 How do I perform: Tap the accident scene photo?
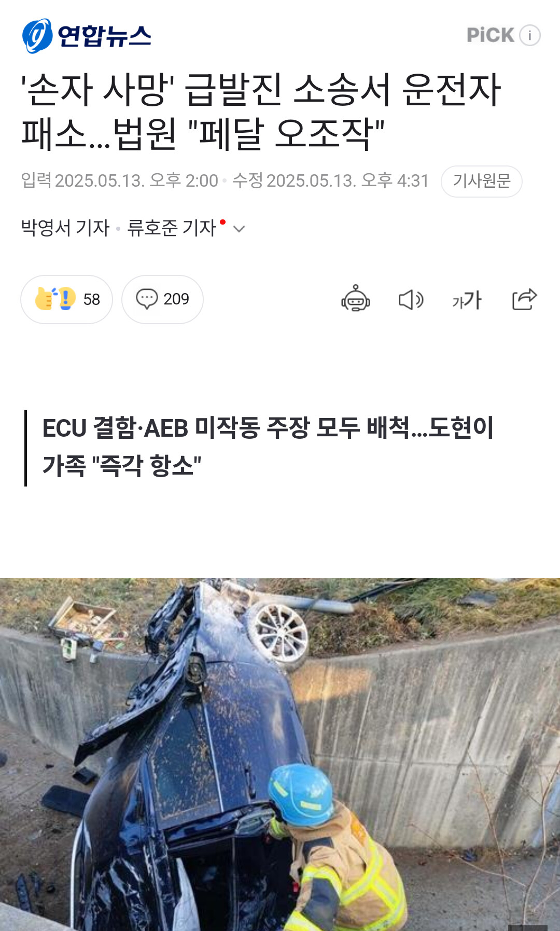[280, 754]
